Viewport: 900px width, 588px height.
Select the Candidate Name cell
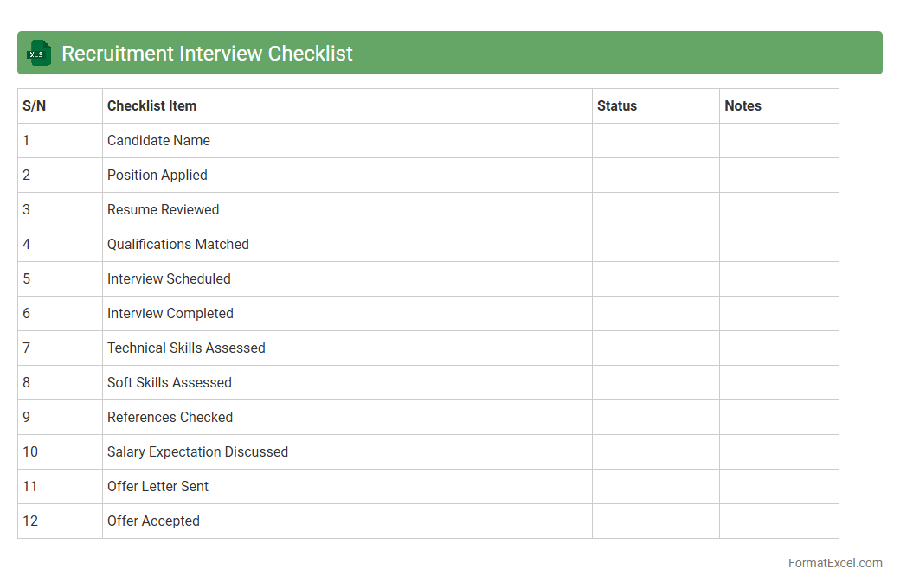pyautogui.click(x=158, y=141)
